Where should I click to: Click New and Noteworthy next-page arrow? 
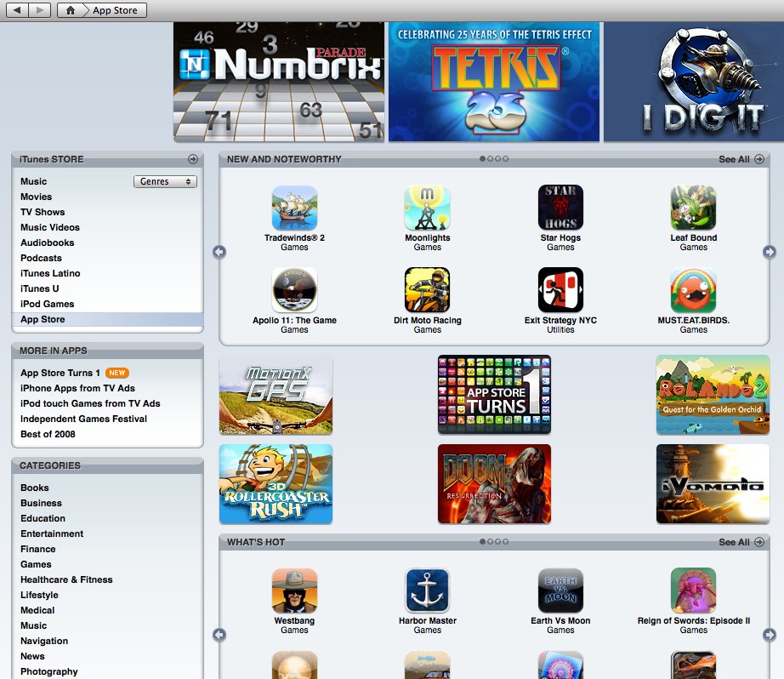click(769, 252)
